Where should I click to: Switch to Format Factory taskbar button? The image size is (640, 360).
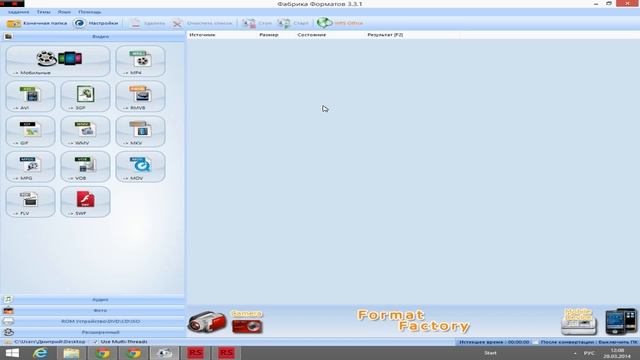pos(164,353)
